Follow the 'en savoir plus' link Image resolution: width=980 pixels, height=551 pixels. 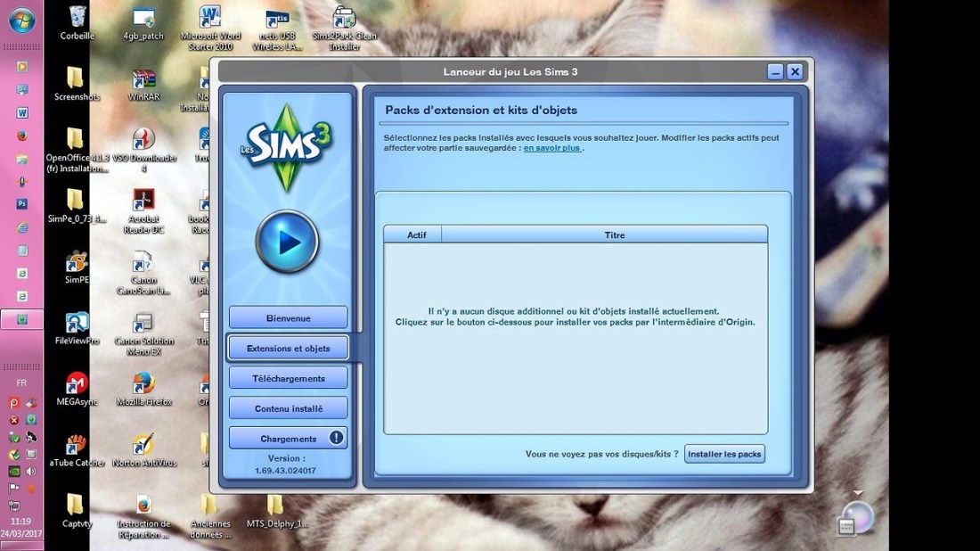coord(552,149)
